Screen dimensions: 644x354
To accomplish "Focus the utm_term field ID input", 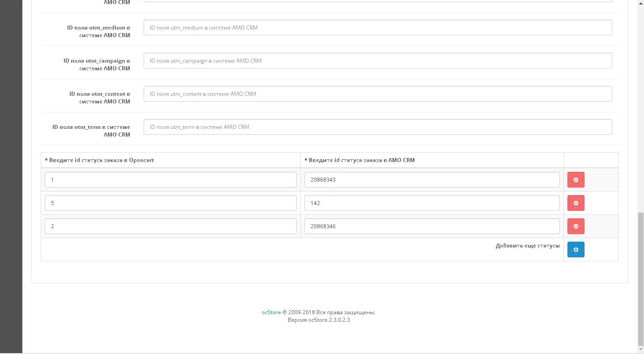I will 378,127.
